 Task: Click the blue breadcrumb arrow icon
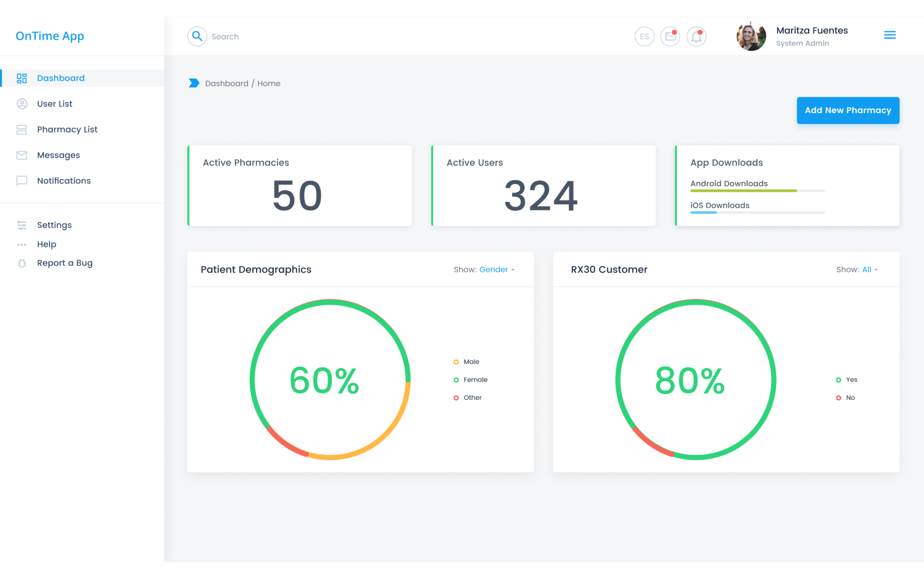[x=194, y=83]
